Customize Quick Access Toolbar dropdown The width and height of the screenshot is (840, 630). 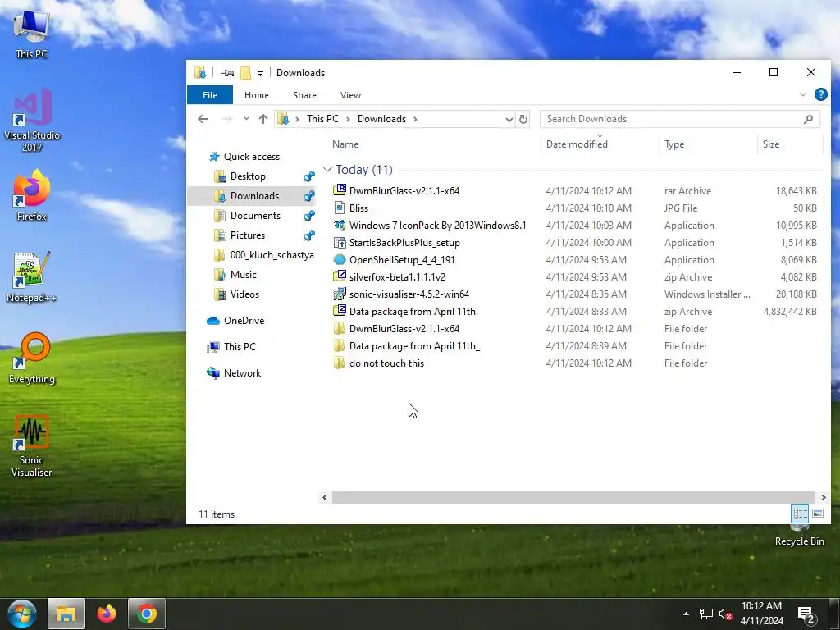[x=260, y=73]
